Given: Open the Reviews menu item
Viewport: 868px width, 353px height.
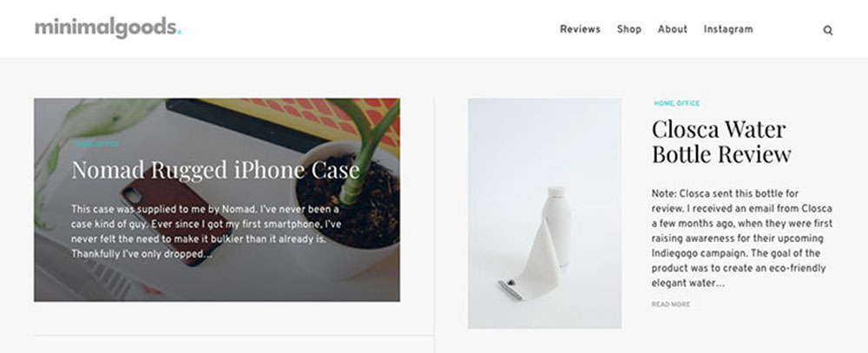Looking at the screenshot, I should [x=580, y=29].
